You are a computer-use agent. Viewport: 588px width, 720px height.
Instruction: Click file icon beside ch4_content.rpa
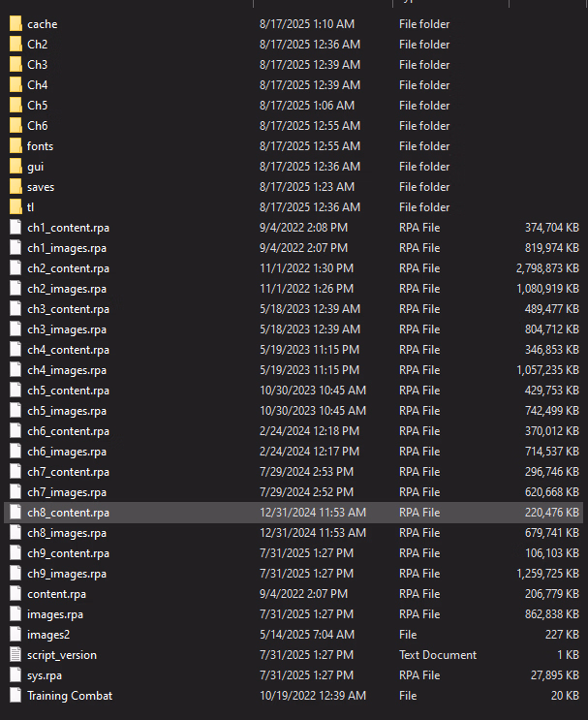[15, 350]
